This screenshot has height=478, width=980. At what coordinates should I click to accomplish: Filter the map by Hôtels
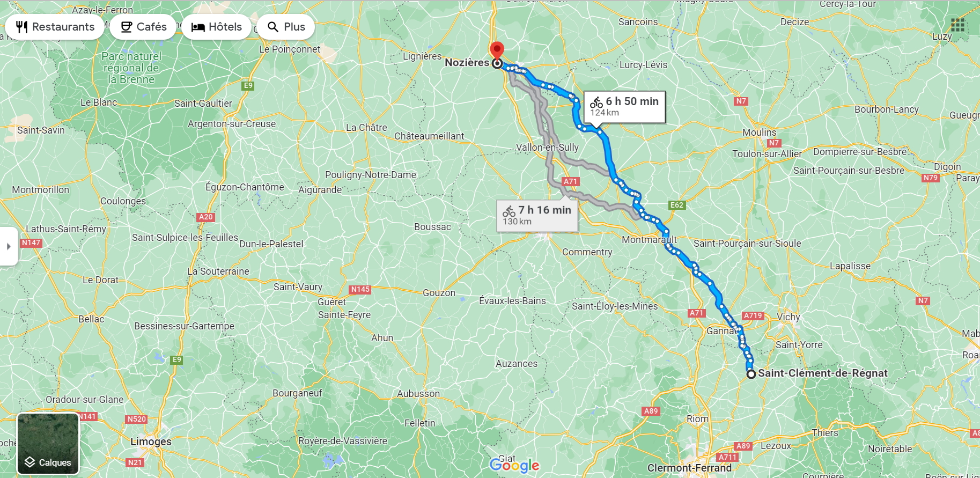click(x=217, y=27)
